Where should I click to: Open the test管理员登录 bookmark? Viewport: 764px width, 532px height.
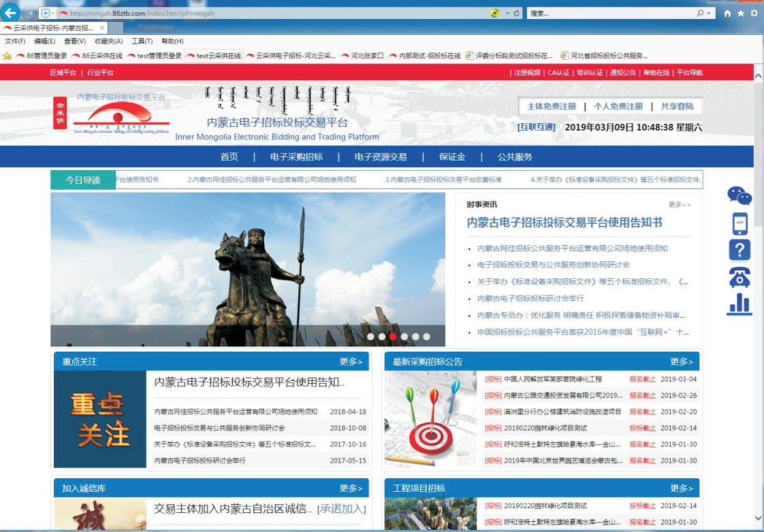point(155,56)
